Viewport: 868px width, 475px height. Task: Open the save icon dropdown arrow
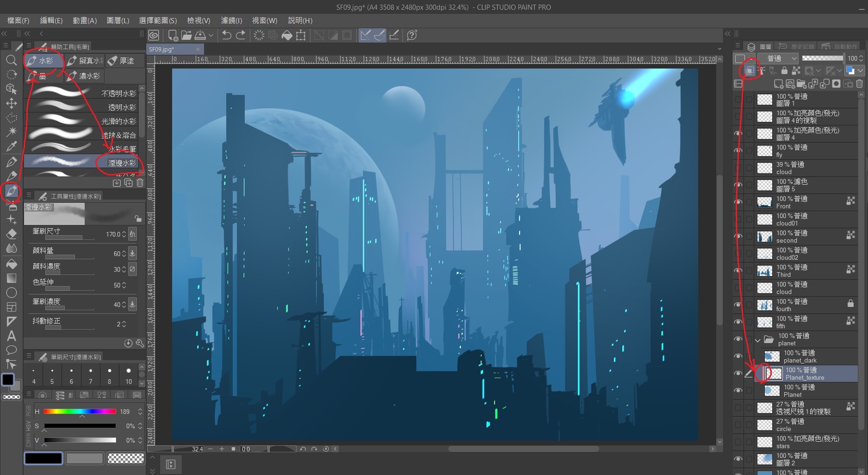(x=211, y=35)
